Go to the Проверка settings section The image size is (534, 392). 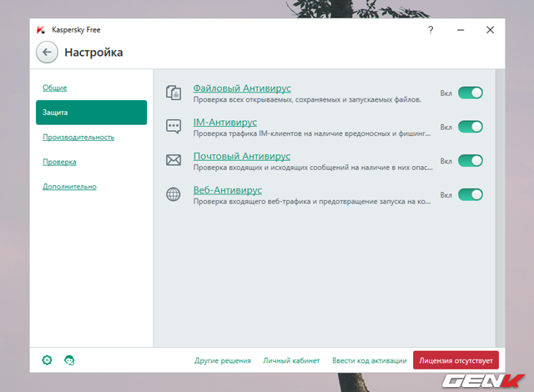[59, 162]
